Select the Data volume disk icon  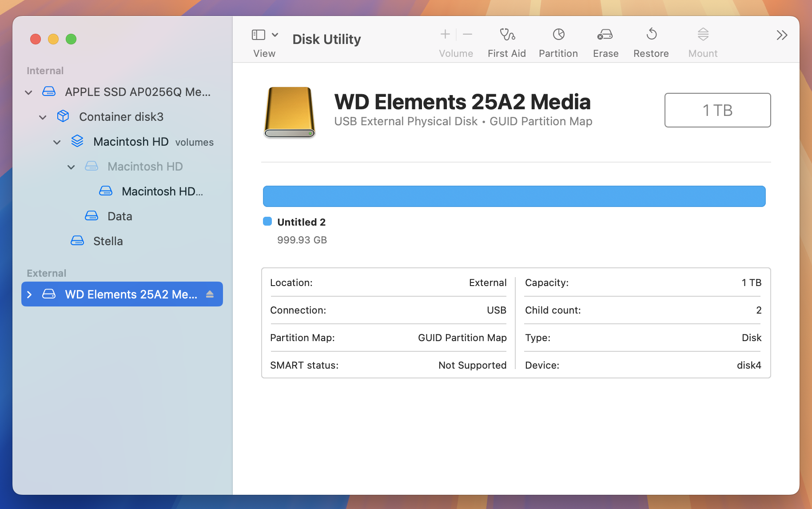[x=92, y=216]
